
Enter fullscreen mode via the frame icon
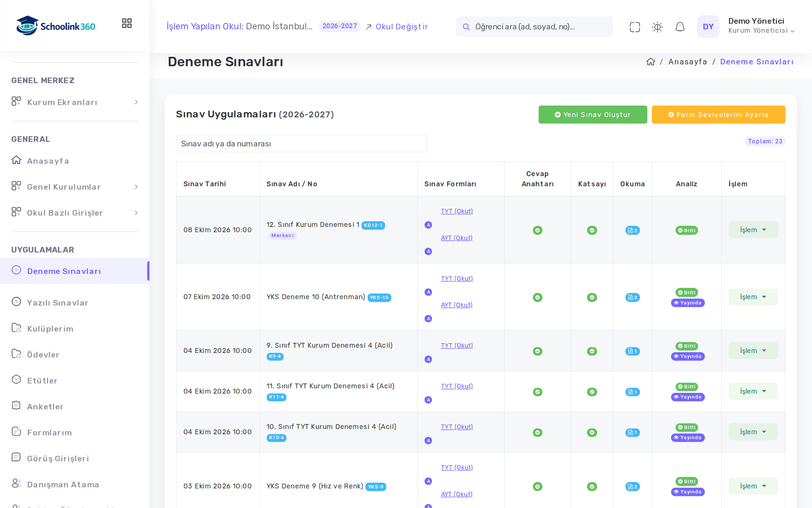[635, 27]
